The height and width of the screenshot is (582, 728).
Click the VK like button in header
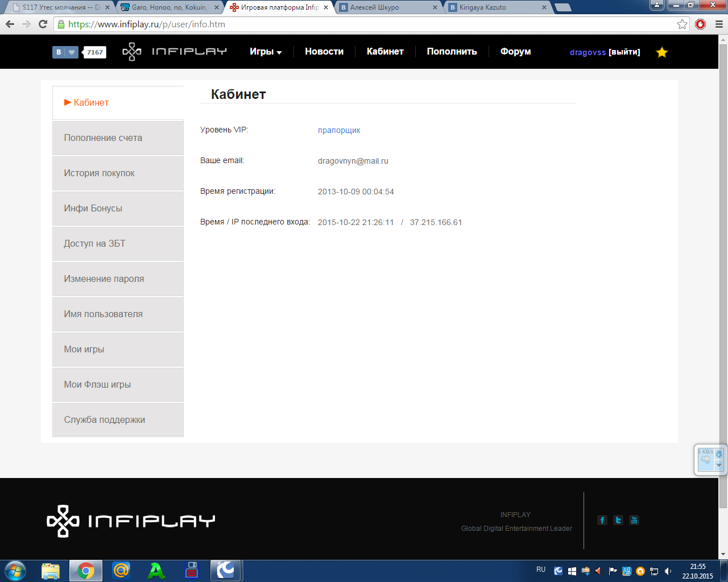coord(65,52)
